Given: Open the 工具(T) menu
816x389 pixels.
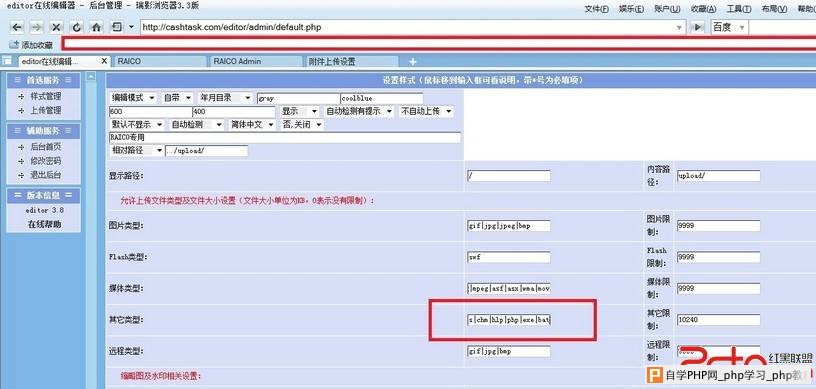Looking at the screenshot, I should (x=739, y=9).
